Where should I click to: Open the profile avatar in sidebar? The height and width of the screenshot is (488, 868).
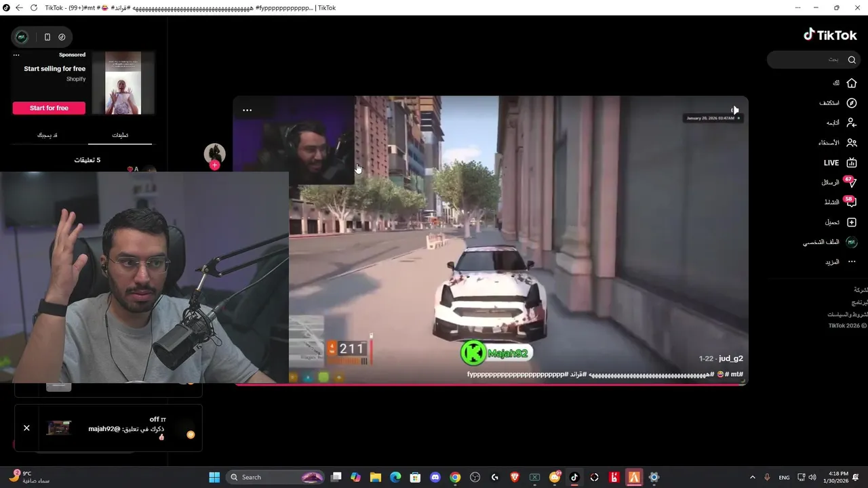(x=852, y=242)
